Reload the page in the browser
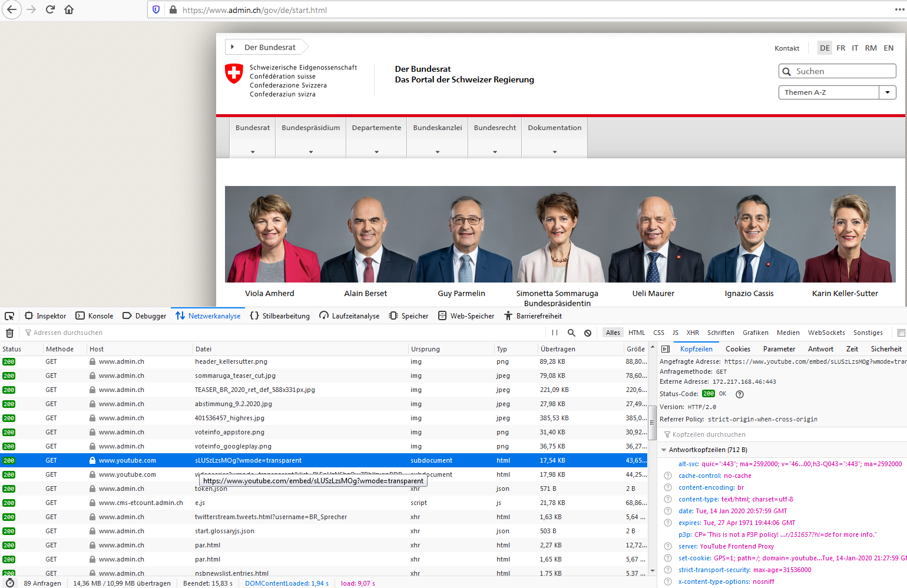The height and width of the screenshot is (588, 907). (x=50, y=10)
